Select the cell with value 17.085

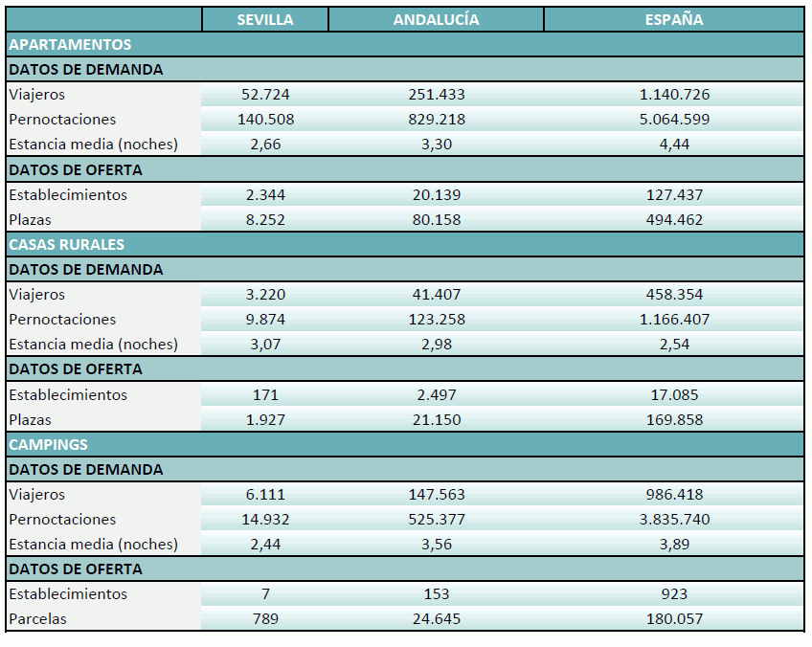click(x=674, y=394)
